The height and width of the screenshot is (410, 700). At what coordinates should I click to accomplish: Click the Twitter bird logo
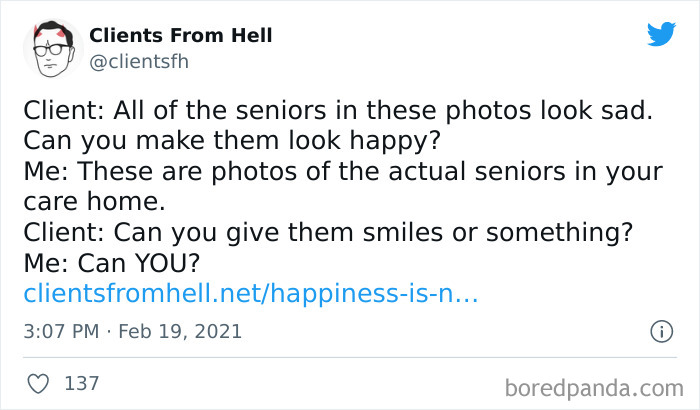click(660, 36)
